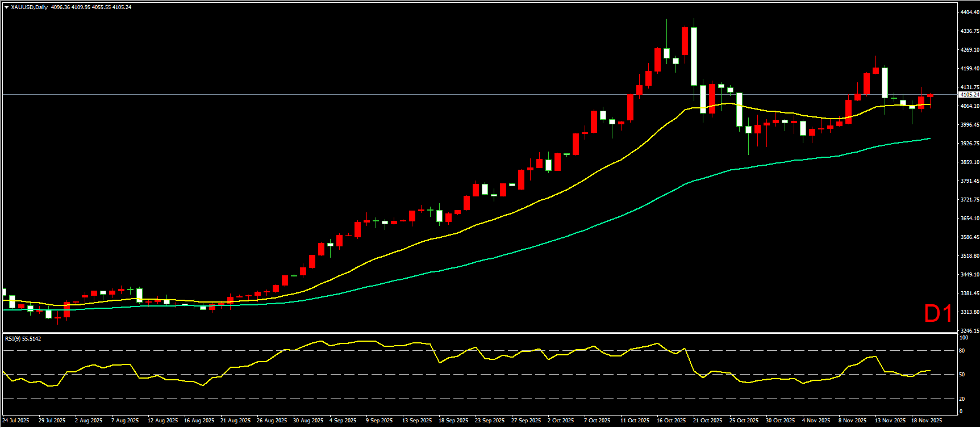Image resolution: width=980 pixels, height=428 pixels.
Task: Click the red D1 timeframe label
Action: click(x=938, y=314)
